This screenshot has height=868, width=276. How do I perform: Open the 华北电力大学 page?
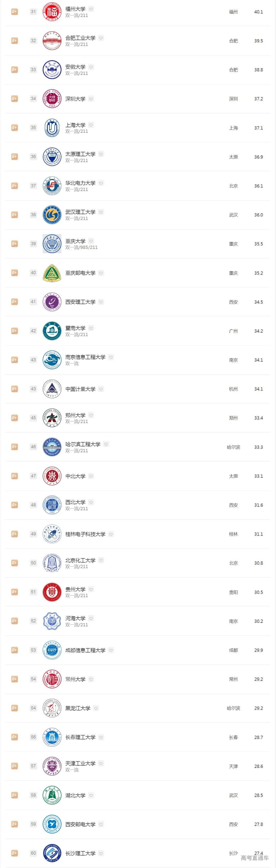pyautogui.click(x=80, y=183)
